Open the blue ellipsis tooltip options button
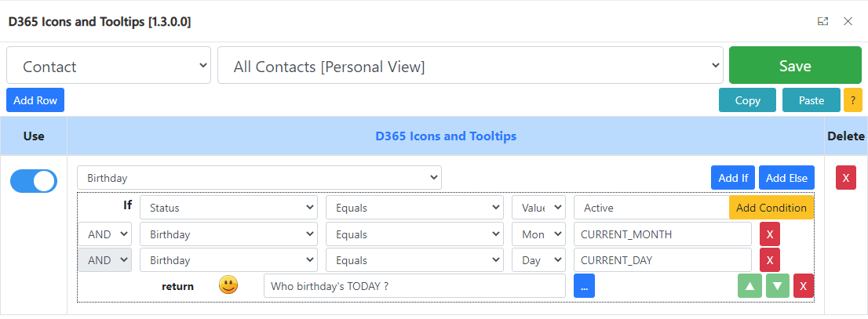This screenshot has width=868, height=319. [584, 286]
